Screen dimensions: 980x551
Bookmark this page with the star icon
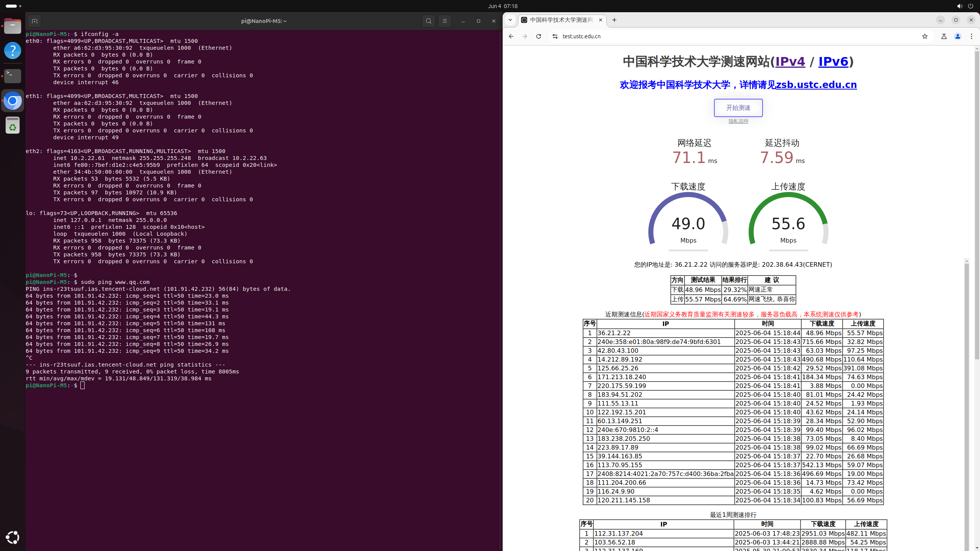(x=925, y=36)
